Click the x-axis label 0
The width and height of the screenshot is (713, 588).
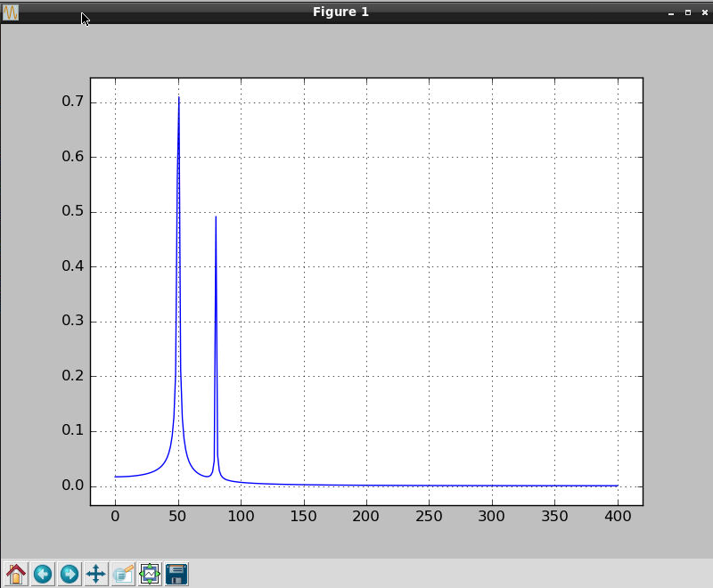[115, 516]
